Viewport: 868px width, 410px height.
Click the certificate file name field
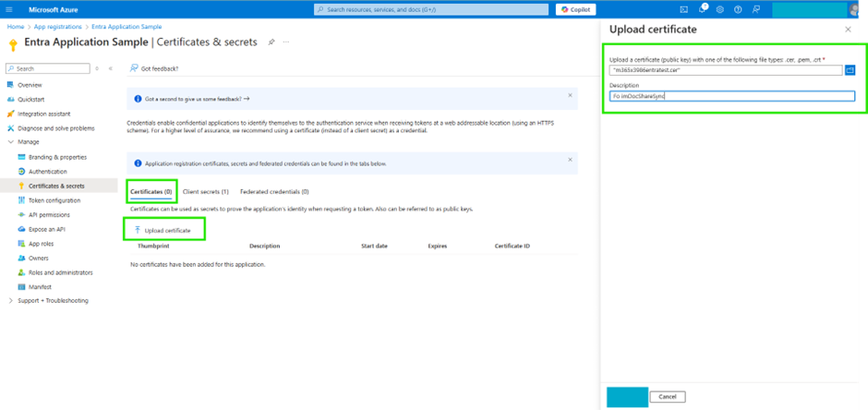point(726,70)
